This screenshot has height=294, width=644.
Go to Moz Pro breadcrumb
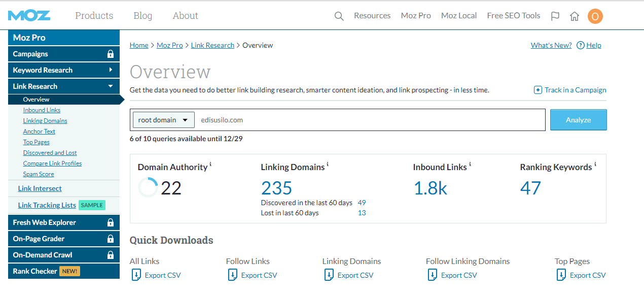(x=170, y=45)
